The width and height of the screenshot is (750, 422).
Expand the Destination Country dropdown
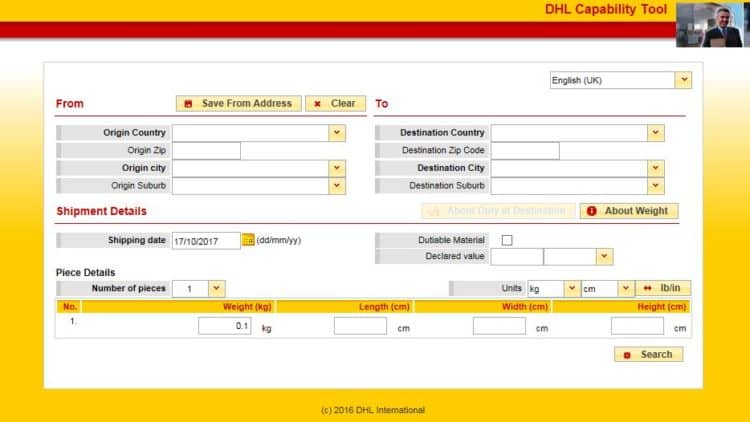656,133
